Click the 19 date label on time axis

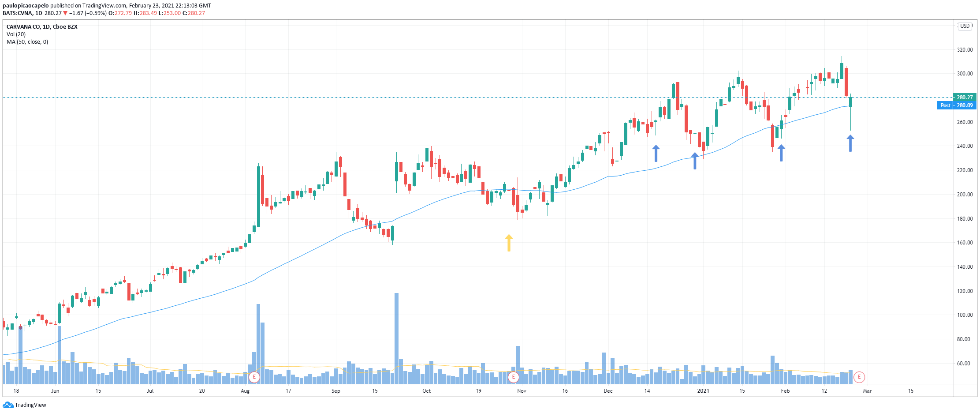(x=478, y=391)
